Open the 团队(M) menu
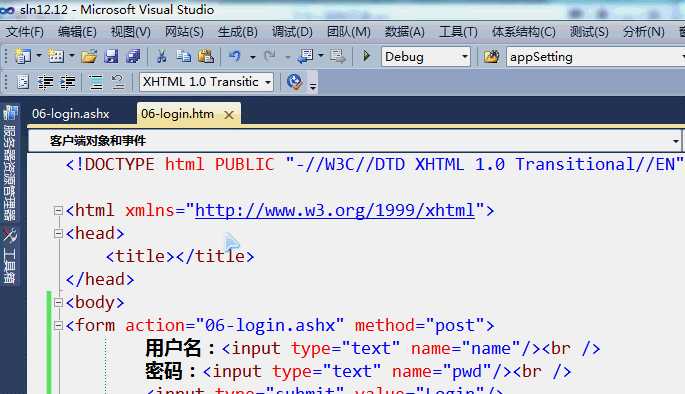 (x=349, y=31)
